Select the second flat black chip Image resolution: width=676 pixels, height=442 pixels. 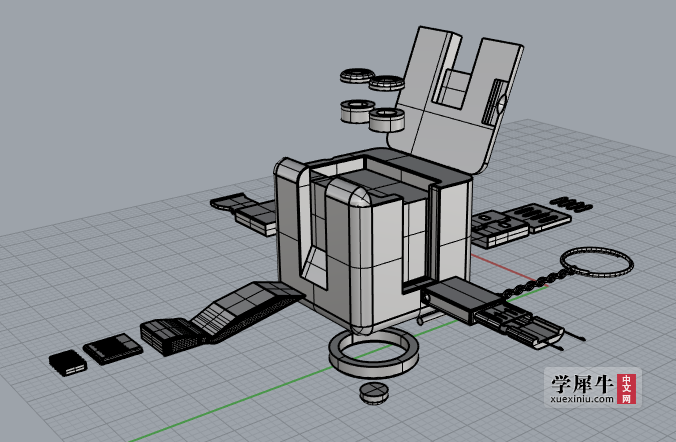[x=113, y=348]
